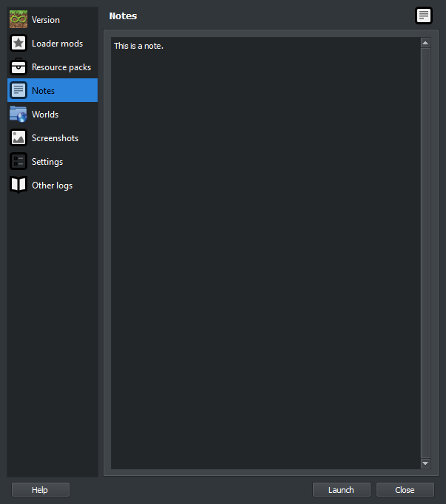Click the Help button
Image resolution: width=446 pixels, height=504 pixels.
(41, 490)
